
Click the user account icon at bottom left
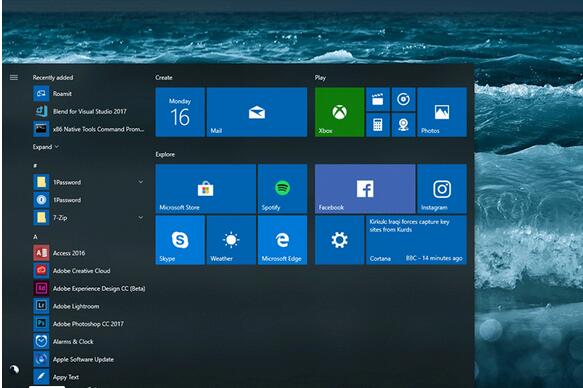(x=14, y=369)
